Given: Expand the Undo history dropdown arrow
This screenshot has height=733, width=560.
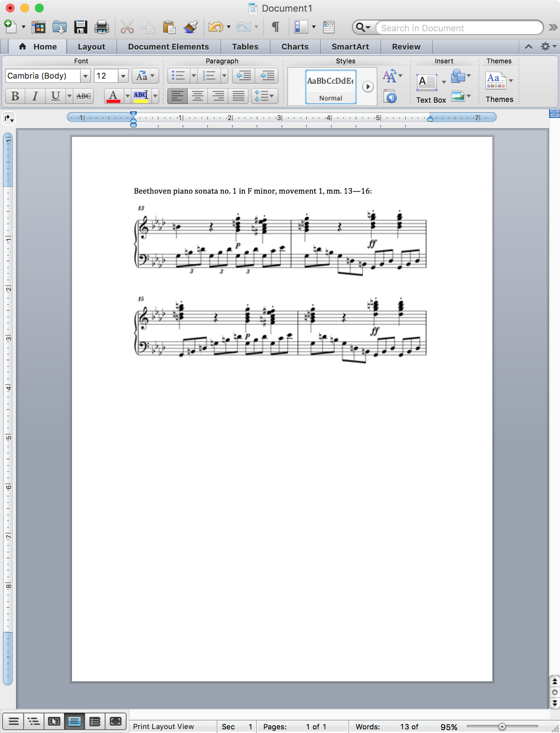Looking at the screenshot, I should tap(229, 27).
